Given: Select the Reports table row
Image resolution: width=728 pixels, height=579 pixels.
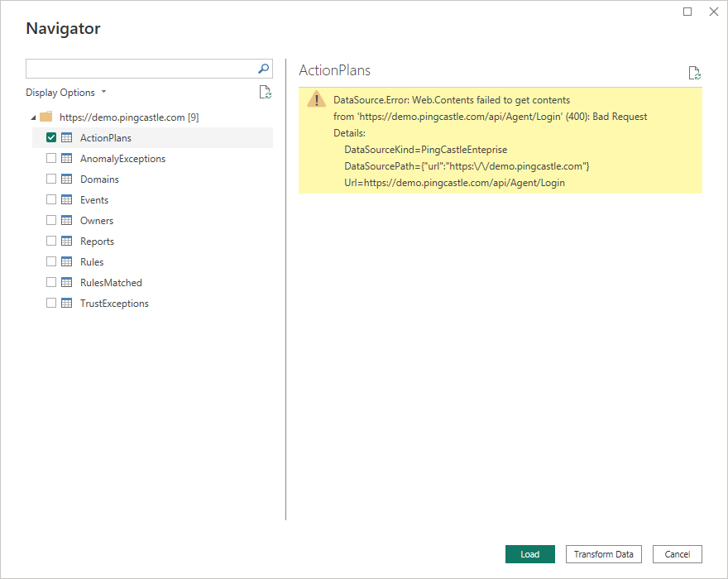Looking at the screenshot, I should (x=152, y=241).
